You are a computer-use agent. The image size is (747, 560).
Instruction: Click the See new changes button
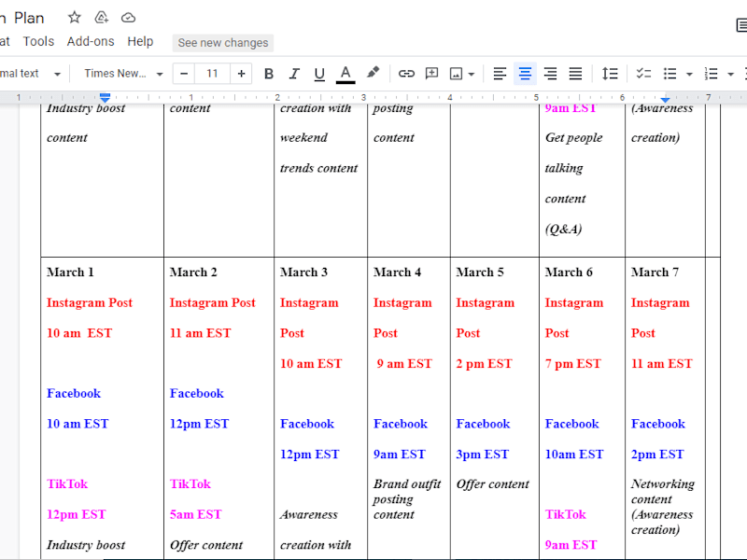(223, 43)
